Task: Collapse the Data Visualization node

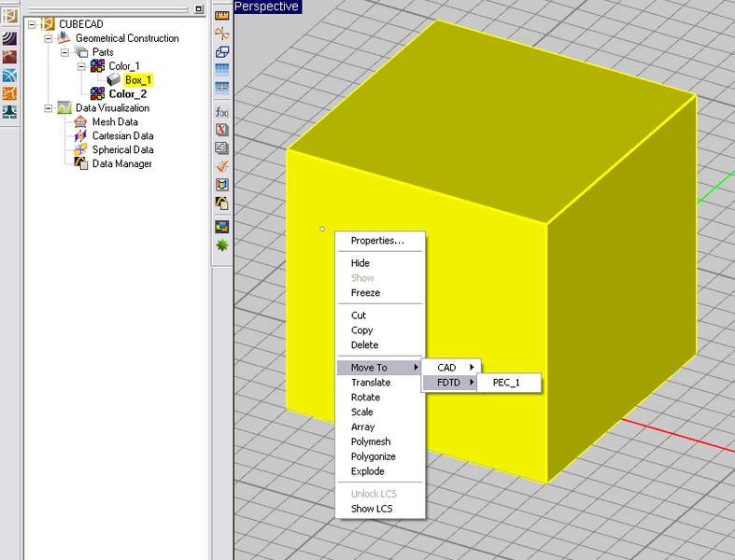Action: tap(49, 108)
